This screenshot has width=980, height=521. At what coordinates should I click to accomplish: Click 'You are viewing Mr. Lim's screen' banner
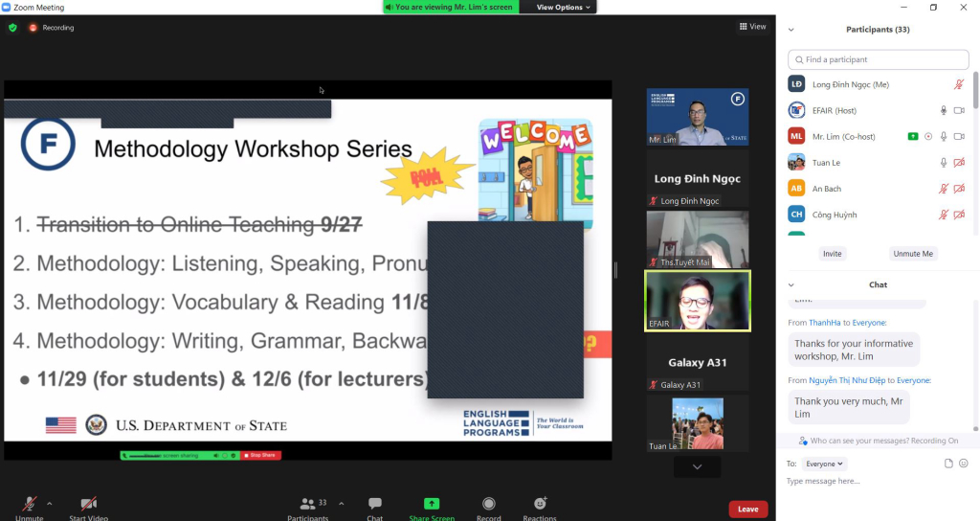(451, 7)
